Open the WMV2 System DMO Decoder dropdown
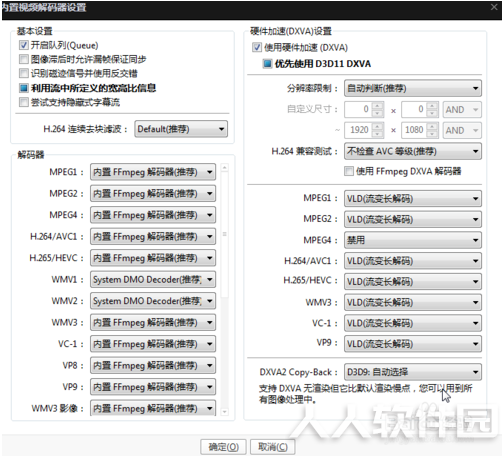This screenshot has width=503, height=456. (x=153, y=301)
